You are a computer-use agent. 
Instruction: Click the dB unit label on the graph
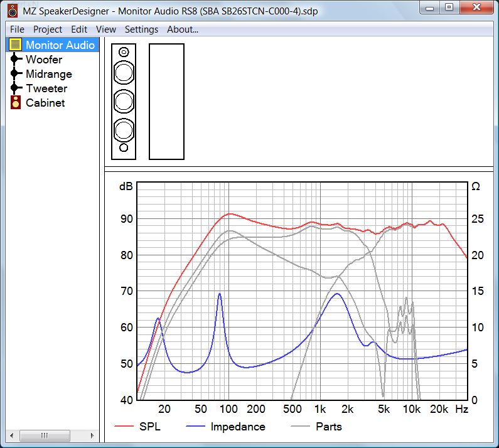[126, 186]
